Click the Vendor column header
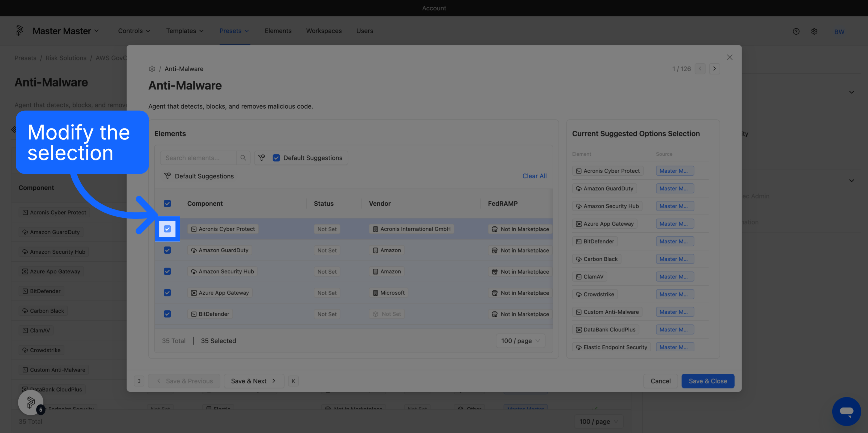Screen dimensions: 868x433 380,204
